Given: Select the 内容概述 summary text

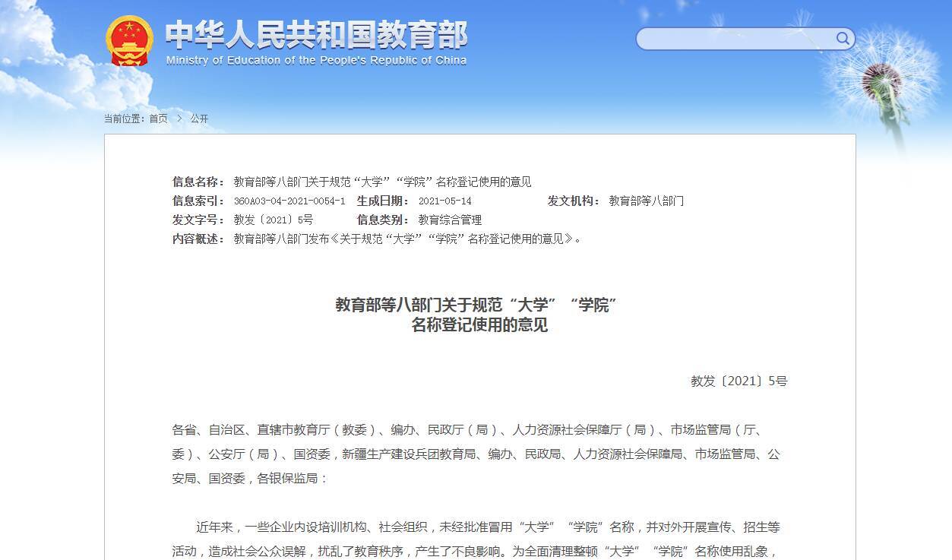Looking at the screenshot, I should pos(408,239).
